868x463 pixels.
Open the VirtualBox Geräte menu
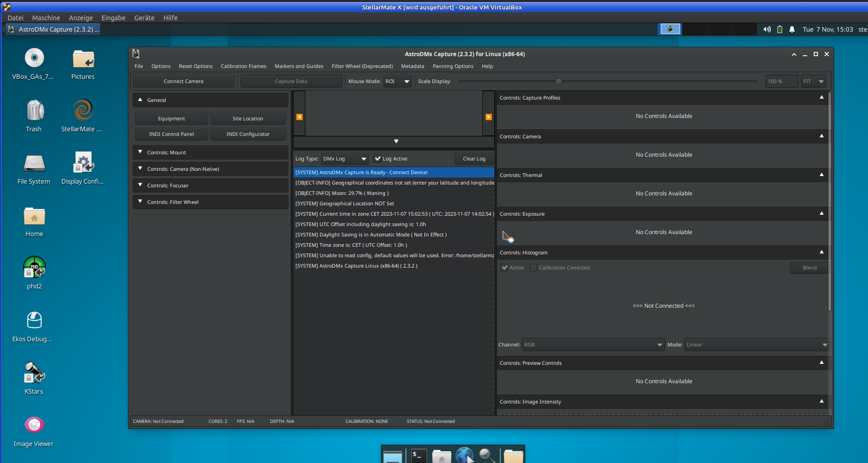click(144, 18)
